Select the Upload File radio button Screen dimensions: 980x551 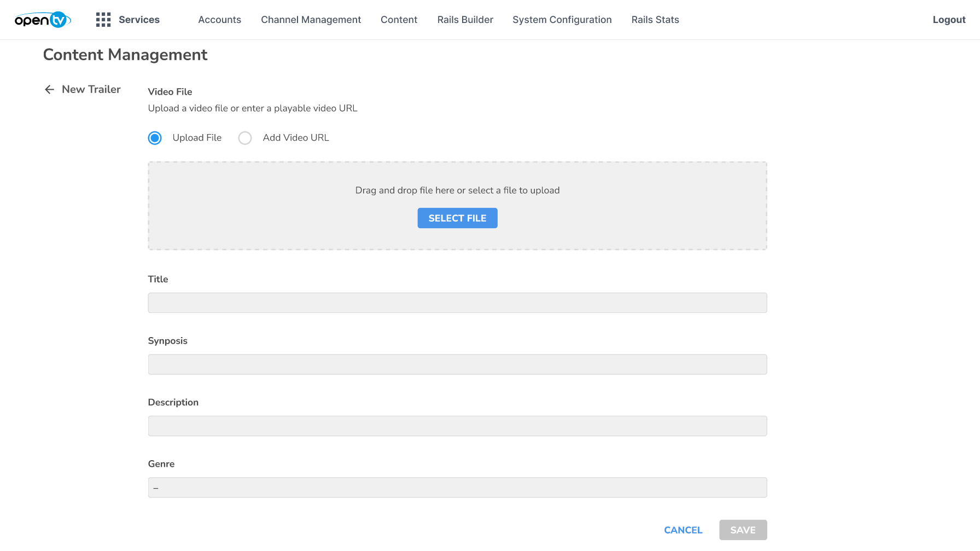tap(155, 138)
